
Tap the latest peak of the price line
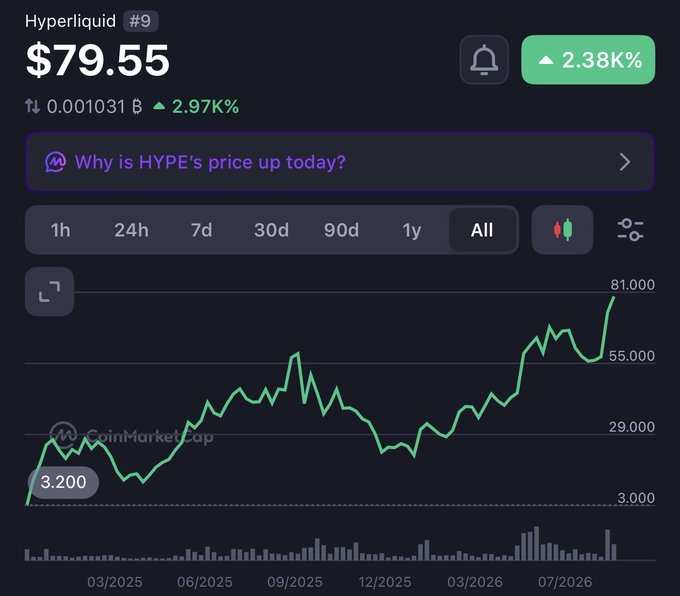(614, 297)
